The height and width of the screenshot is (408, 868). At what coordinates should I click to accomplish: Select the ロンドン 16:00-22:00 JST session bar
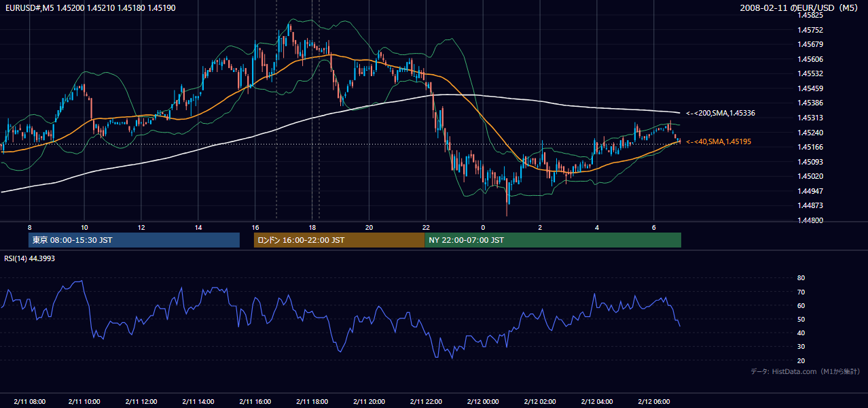339,240
